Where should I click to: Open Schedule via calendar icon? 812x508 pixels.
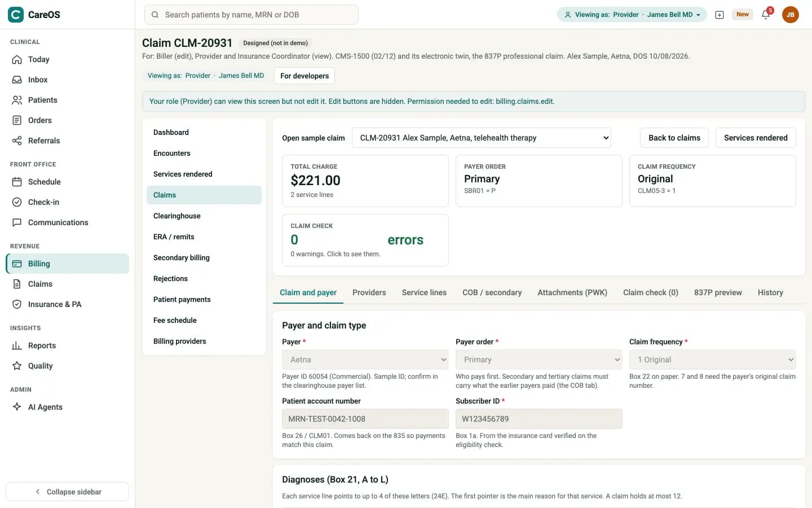coord(17,182)
